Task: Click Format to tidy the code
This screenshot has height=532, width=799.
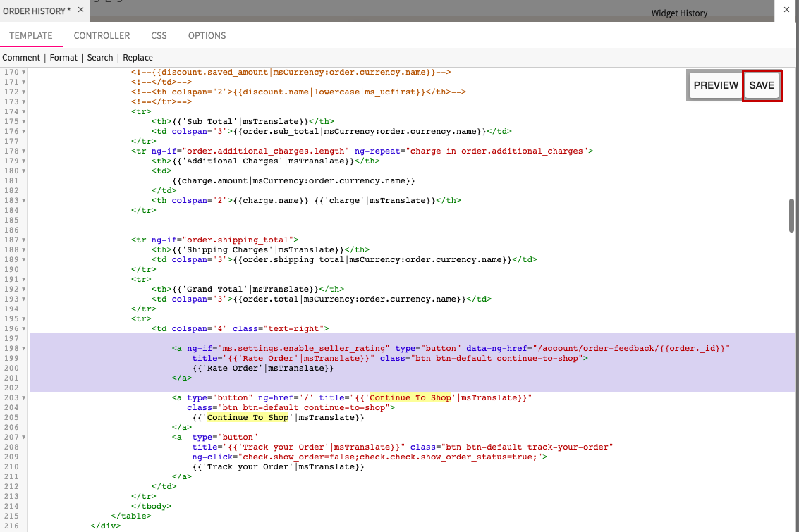Action: [63, 58]
